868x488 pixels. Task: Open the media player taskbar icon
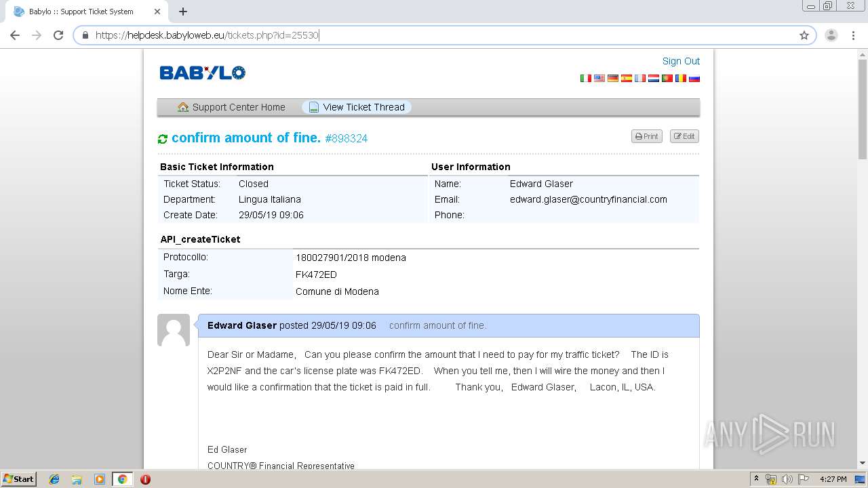pos(99,479)
